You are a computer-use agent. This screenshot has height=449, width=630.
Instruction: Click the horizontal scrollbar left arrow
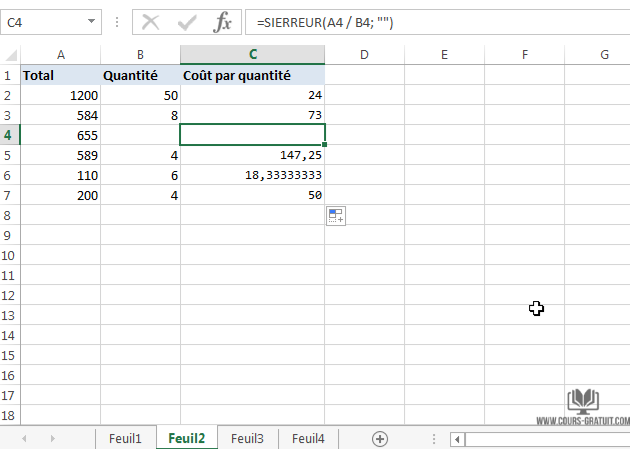coord(457,439)
